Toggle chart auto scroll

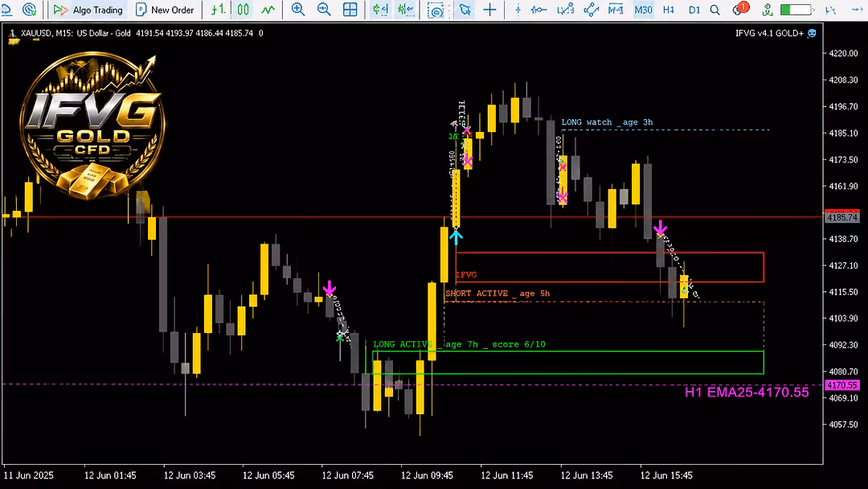tap(380, 10)
